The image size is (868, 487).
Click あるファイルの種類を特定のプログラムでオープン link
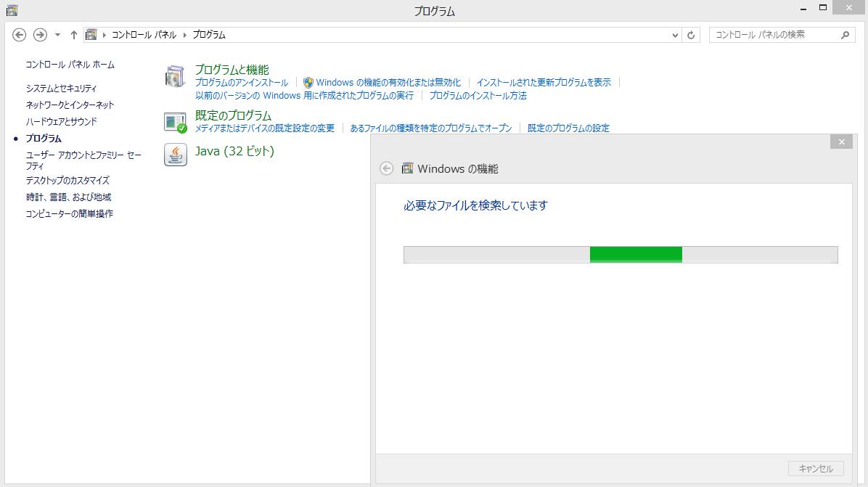(x=430, y=128)
